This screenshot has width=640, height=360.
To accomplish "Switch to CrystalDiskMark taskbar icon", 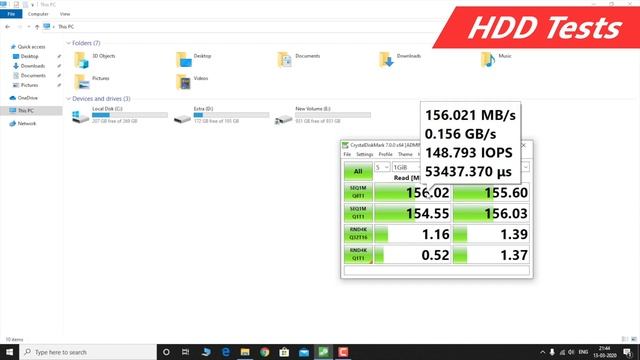I will [x=323, y=352].
